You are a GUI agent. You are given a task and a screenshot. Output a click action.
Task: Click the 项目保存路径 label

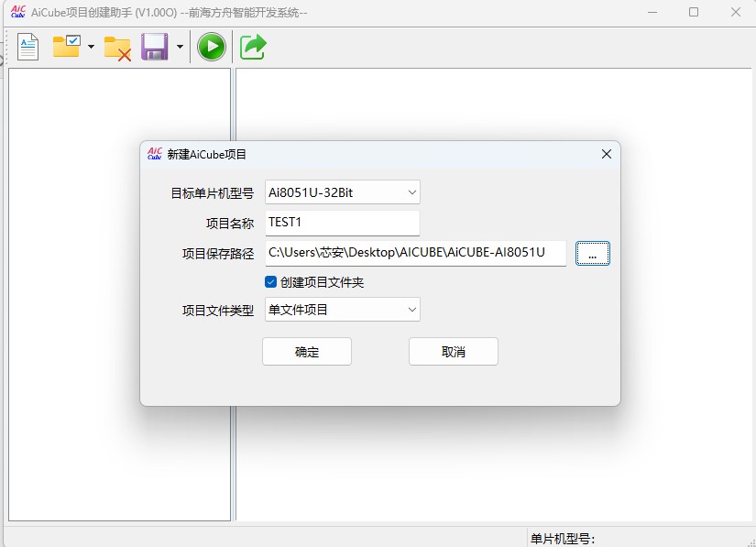tap(218, 254)
